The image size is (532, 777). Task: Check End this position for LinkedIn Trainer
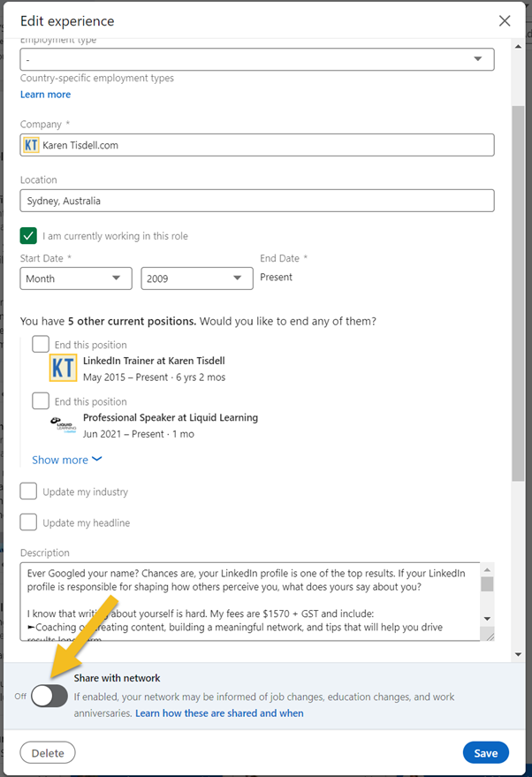[41, 344]
